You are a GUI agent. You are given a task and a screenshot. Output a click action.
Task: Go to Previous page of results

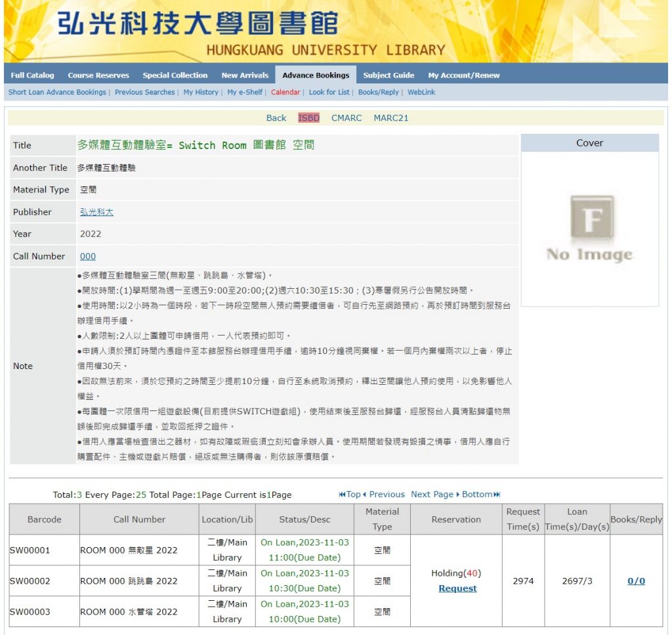[x=386, y=494]
